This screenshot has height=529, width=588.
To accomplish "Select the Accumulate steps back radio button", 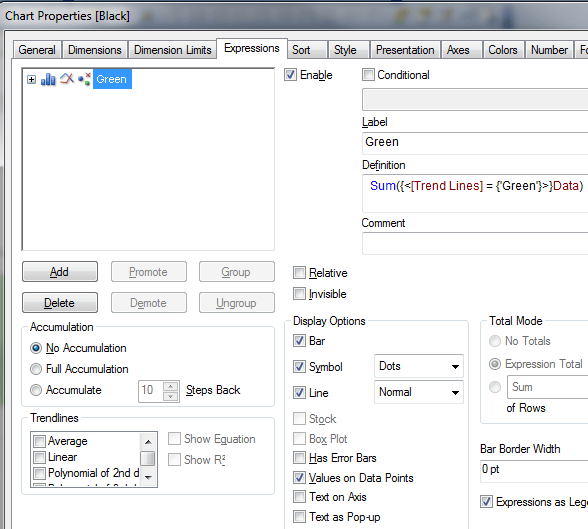I will [36, 390].
